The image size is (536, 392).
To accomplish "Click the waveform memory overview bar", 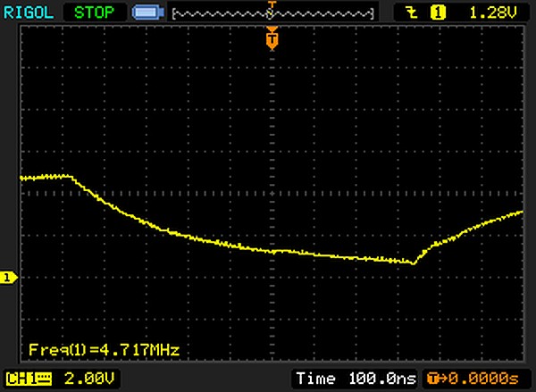I will click(272, 14).
